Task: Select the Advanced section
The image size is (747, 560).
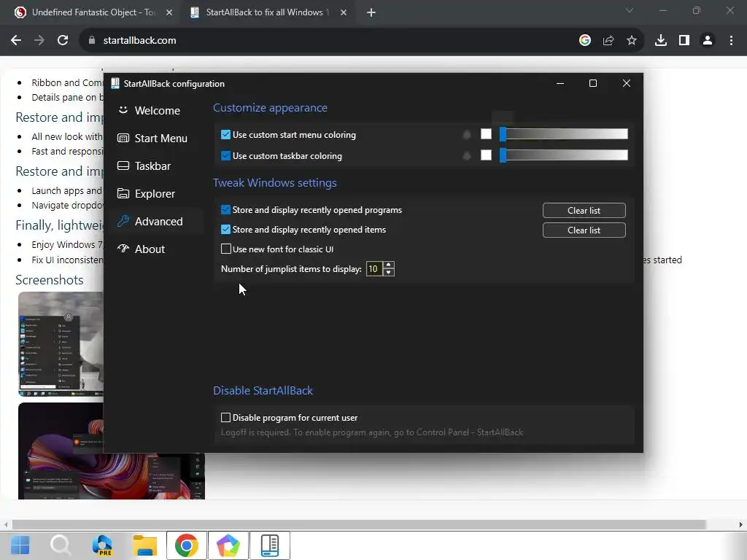Action: click(158, 222)
